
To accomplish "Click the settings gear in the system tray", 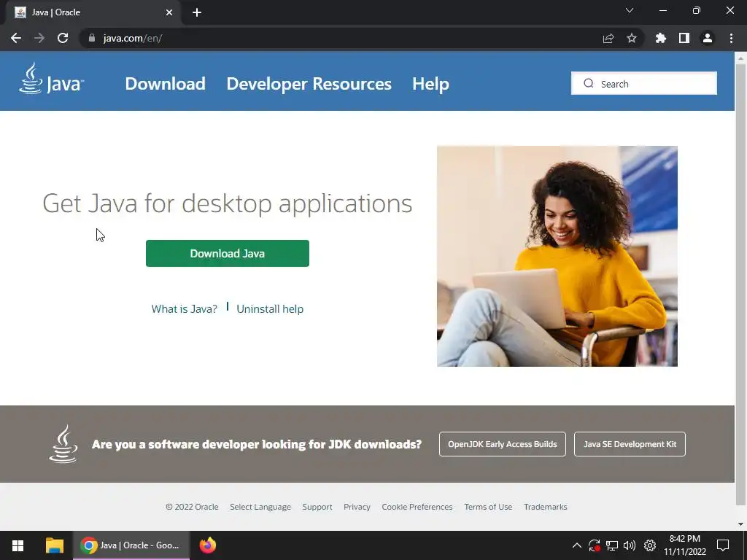I will [x=650, y=545].
